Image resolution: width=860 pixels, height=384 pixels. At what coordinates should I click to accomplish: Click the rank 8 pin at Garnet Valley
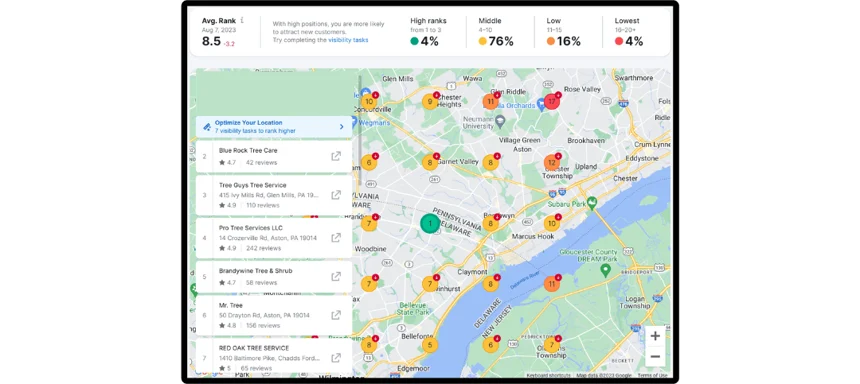point(430,162)
